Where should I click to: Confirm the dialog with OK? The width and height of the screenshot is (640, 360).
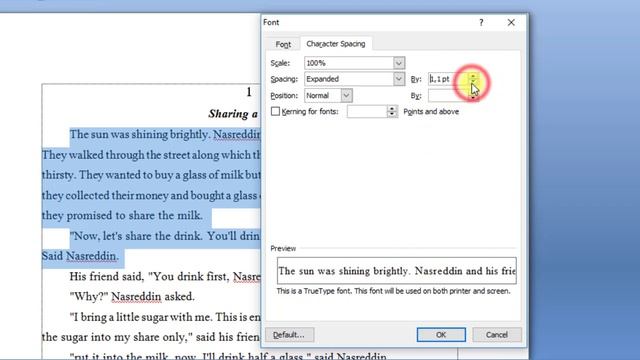pyautogui.click(x=441, y=335)
